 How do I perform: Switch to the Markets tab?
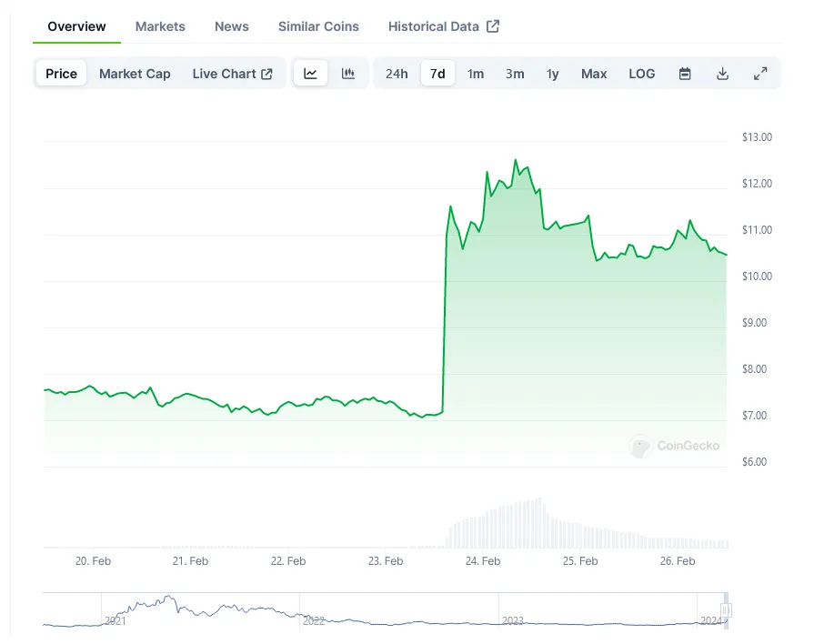(x=160, y=26)
